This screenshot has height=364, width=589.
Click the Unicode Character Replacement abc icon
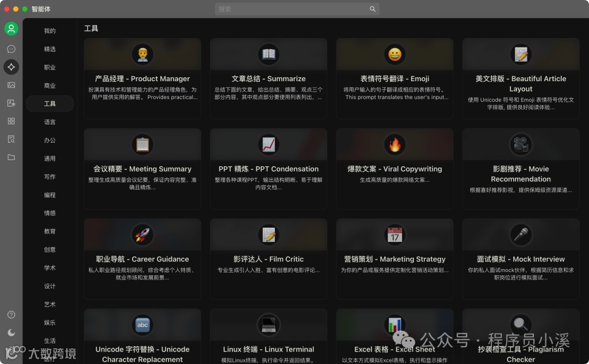click(142, 325)
